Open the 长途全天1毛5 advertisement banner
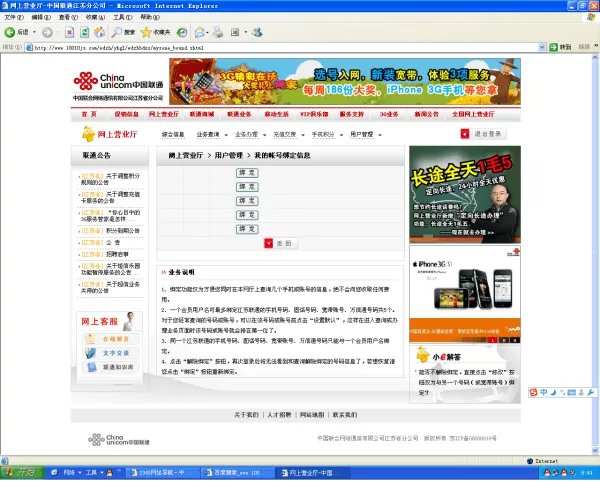The height and width of the screenshot is (482, 600). [465, 194]
